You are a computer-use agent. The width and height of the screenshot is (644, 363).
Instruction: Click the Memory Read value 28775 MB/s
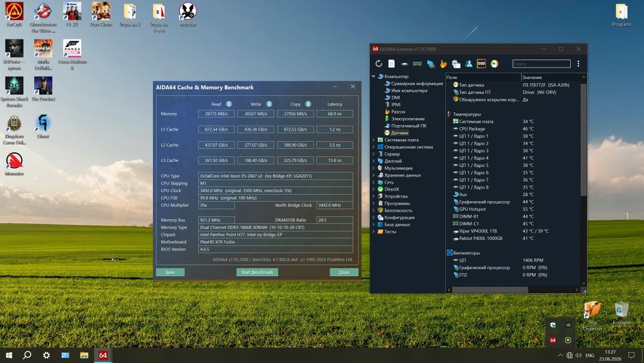(216, 114)
